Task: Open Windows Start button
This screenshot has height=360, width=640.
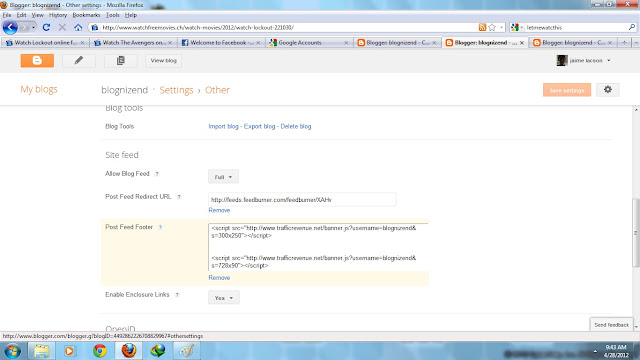Action: (12, 351)
